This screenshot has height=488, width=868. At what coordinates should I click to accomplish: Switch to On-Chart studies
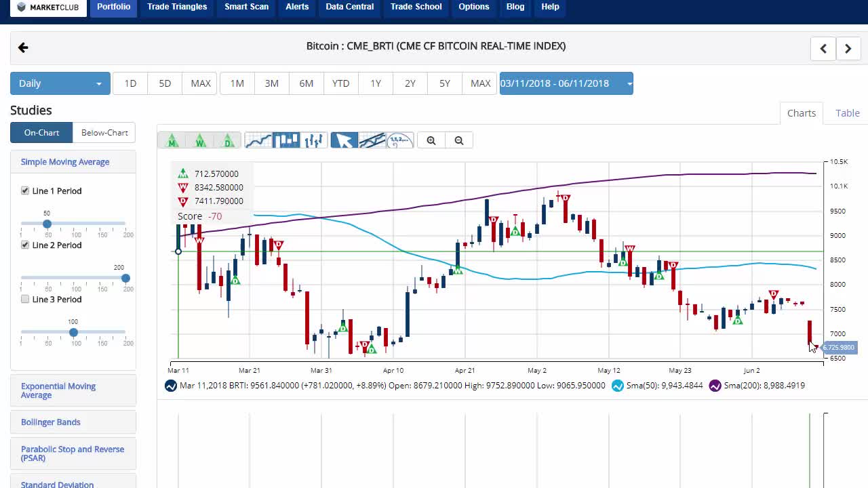[41, 133]
